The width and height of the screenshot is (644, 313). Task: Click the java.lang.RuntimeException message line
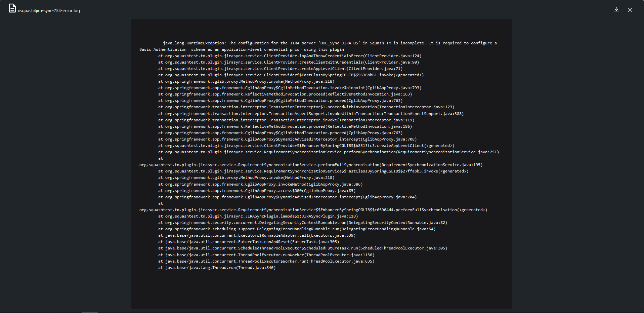coord(329,43)
